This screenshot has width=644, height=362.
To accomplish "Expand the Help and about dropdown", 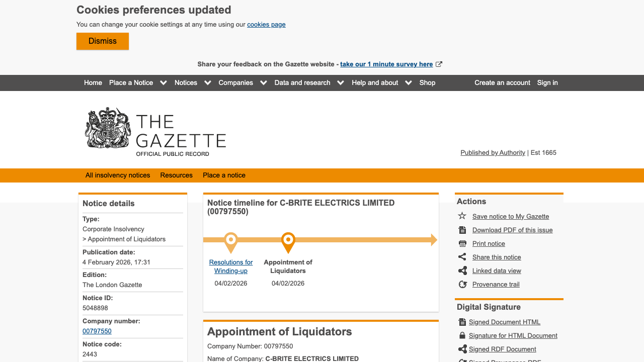I will coord(408,82).
